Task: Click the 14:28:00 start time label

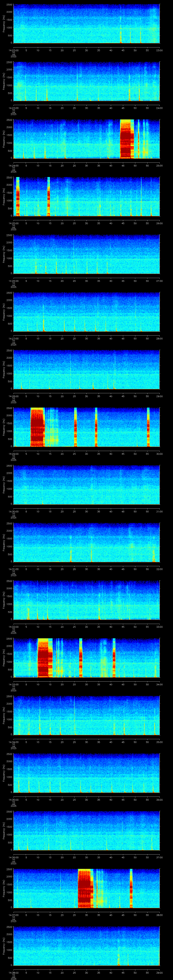Action: point(13,396)
